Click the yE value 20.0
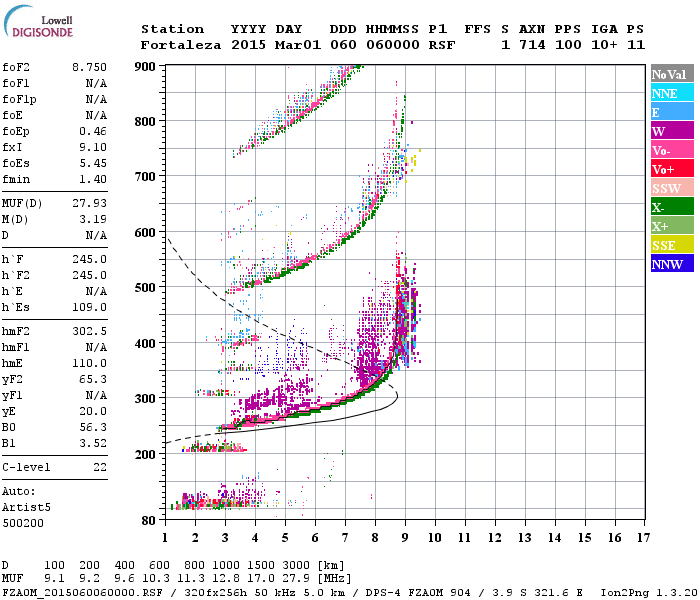Image resolution: width=700 pixels, height=600 pixels. (x=93, y=411)
